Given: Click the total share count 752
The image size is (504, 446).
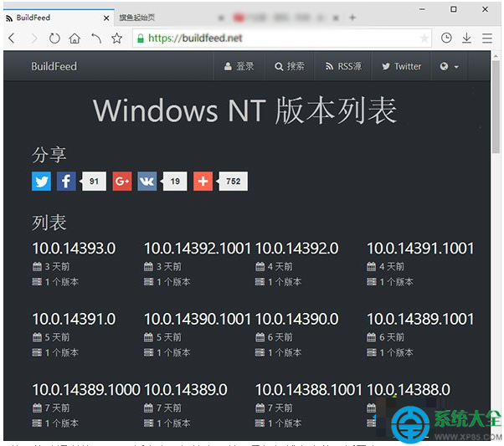Looking at the screenshot, I should click(233, 182).
